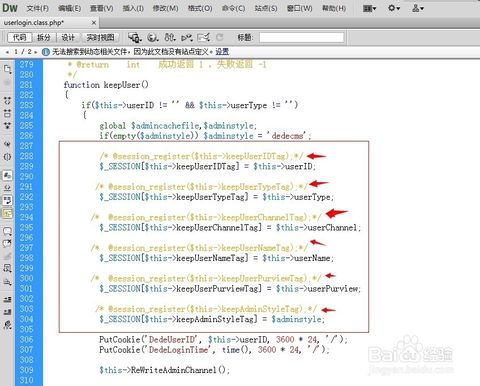Toggle Line Numbers in coding toolbar
Screen dimensions: 480x386
pyautogui.click(x=7, y=175)
